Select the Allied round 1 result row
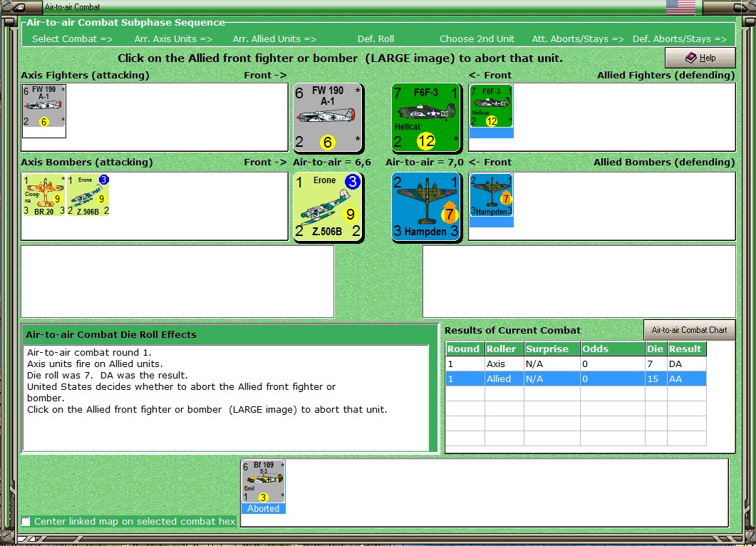 tap(576, 379)
